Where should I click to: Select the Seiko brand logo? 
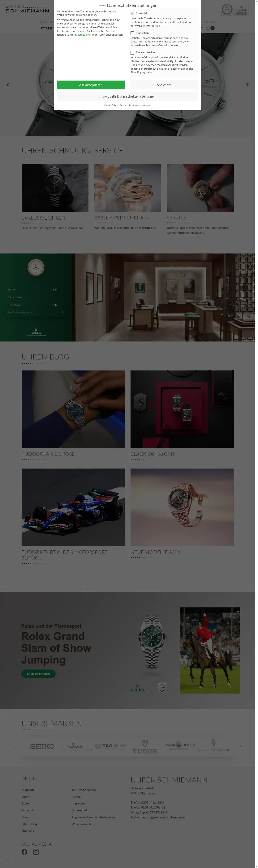(x=42, y=746)
